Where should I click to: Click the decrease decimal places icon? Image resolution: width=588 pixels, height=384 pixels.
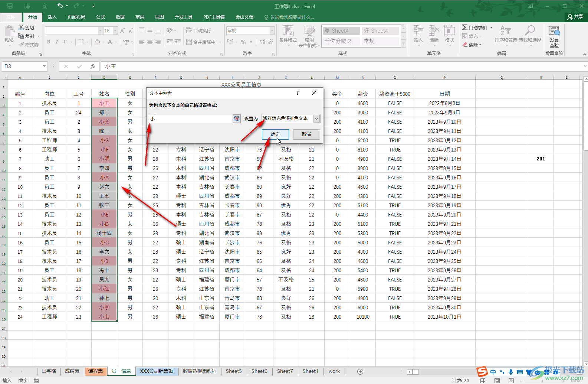click(x=271, y=42)
